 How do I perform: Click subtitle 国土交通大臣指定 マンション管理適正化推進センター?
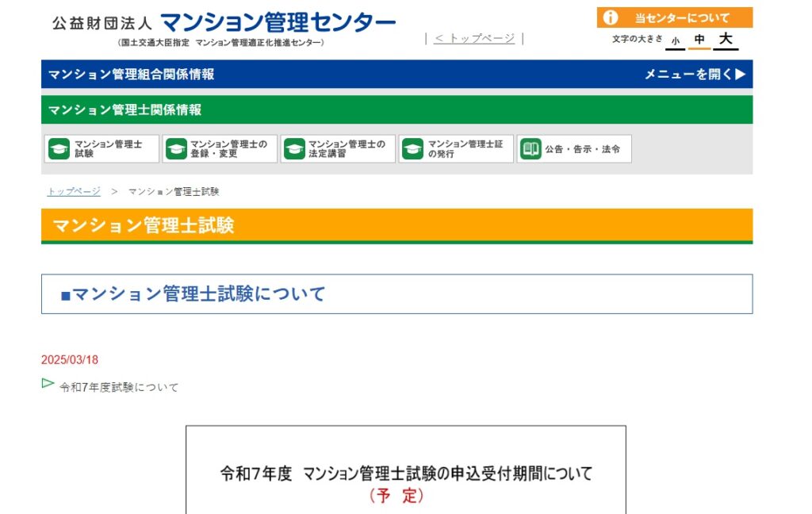tap(221, 43)
